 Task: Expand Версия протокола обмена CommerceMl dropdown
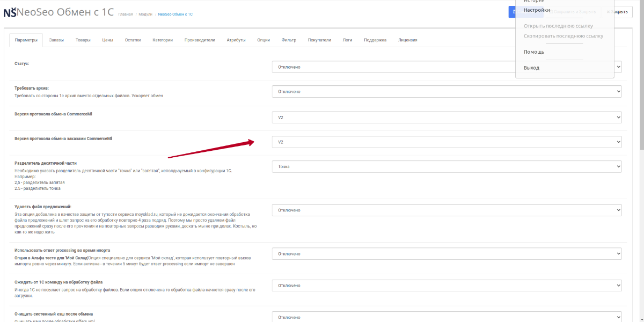[x=447, y=118]
